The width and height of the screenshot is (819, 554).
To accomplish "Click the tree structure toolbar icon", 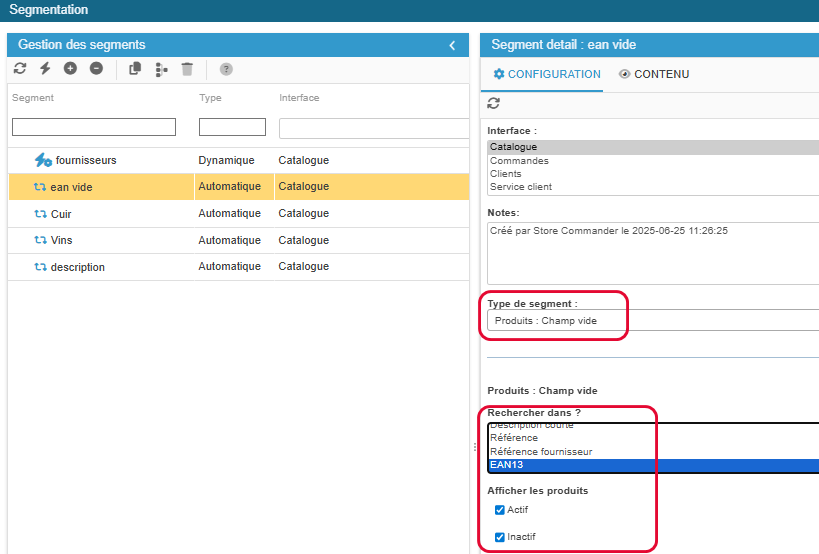I will (161, 69).
